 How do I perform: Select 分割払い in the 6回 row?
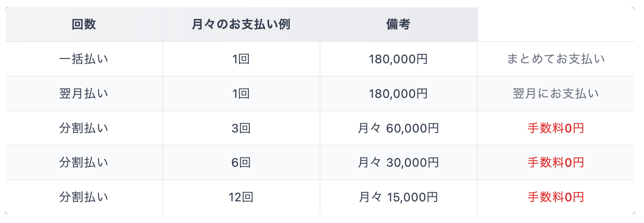84,162
